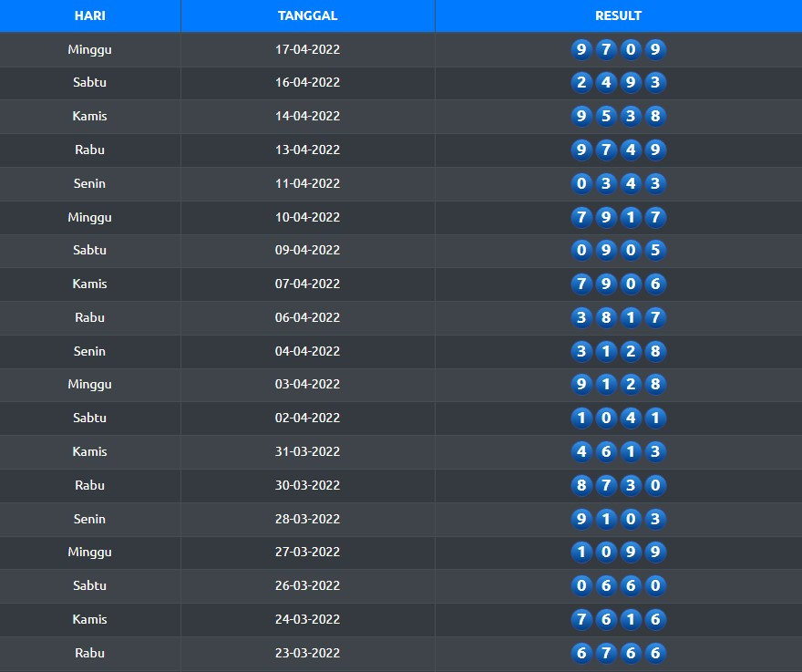This screenshot has height=672, width=802.
Task: Select the date 11-04-2022
Action: click(x=307, y=184)
